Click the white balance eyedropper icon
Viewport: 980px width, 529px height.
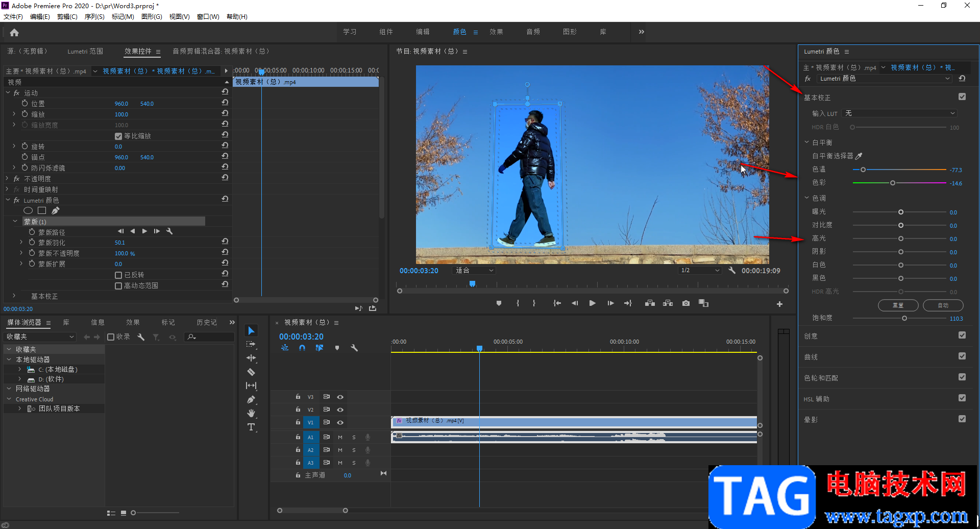859,156
